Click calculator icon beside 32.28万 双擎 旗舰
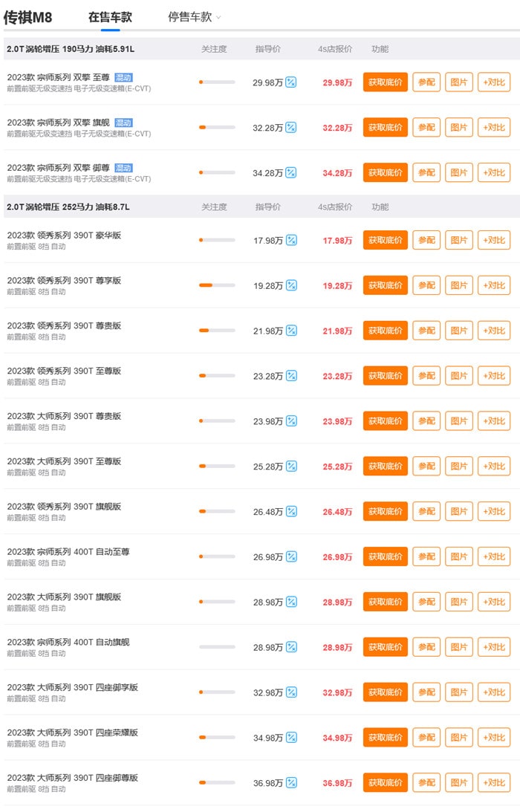The height and width of the screenshot is (812, 520). (x=291, y=127)
